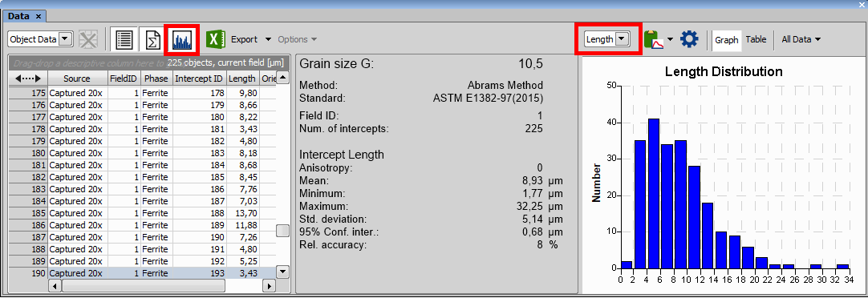
Task: Close the Data tab
Action: (x=39, y=16)
